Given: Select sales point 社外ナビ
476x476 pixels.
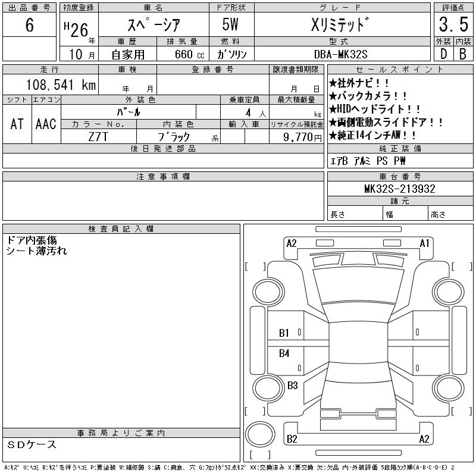Looking at the screenshot, I should [359, 83].
